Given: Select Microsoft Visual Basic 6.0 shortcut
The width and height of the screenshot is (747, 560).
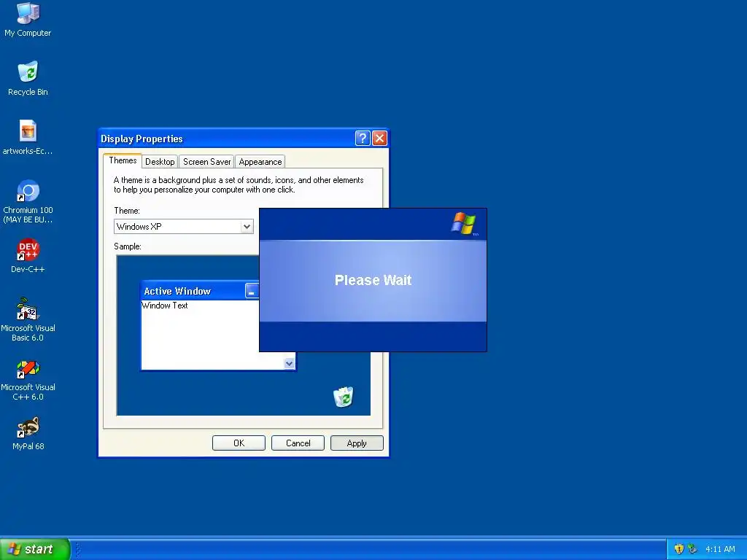Looking at the screenshot, I should [x=28, y=319].
